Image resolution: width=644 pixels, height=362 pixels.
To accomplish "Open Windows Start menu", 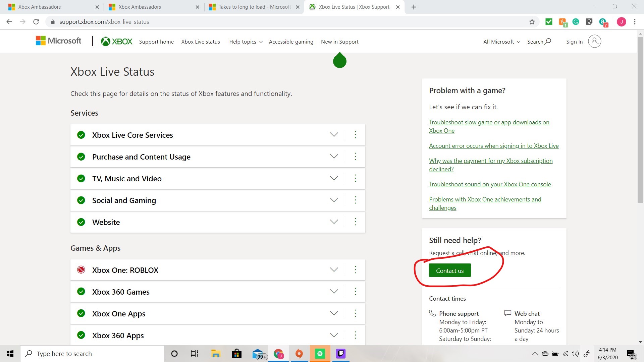I will pos(10,354).
